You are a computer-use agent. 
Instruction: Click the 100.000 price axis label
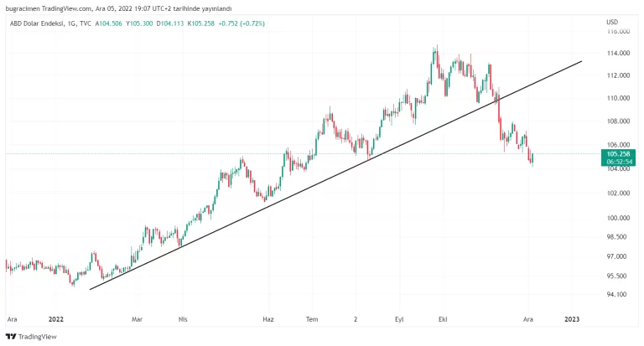coord(618,218)
